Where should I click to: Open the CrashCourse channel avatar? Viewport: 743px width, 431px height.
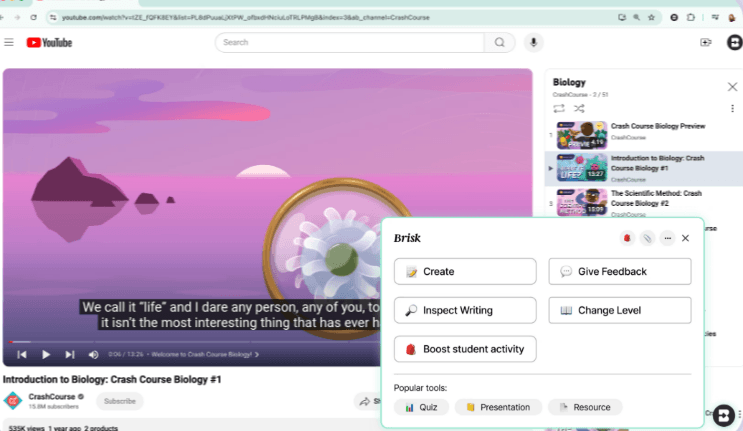coord(13,401)
